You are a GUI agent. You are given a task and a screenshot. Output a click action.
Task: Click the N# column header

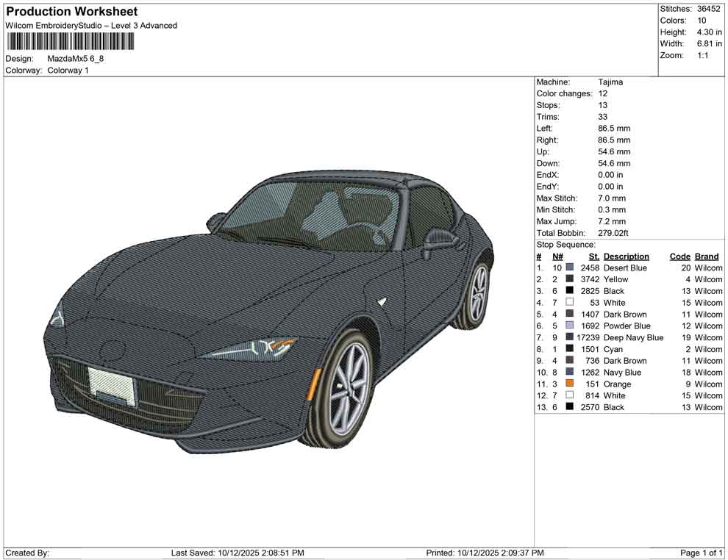[557, 256]
